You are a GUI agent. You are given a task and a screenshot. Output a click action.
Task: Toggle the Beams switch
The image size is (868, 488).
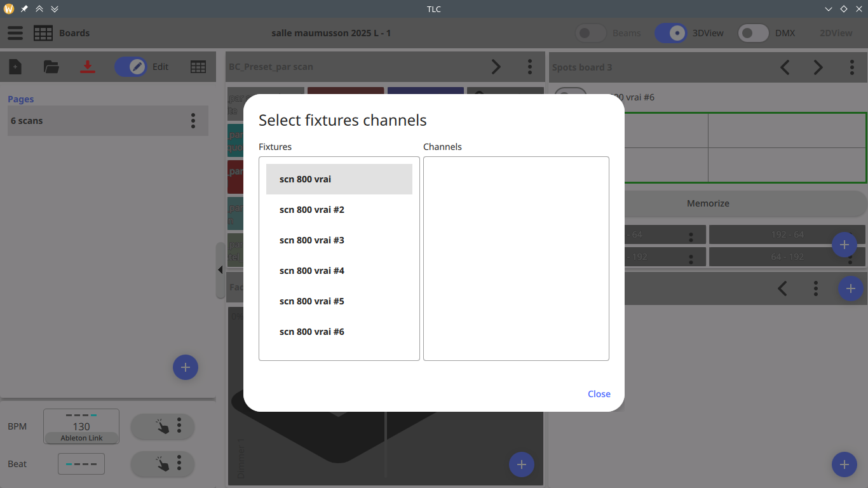click(x=590, y=33)
